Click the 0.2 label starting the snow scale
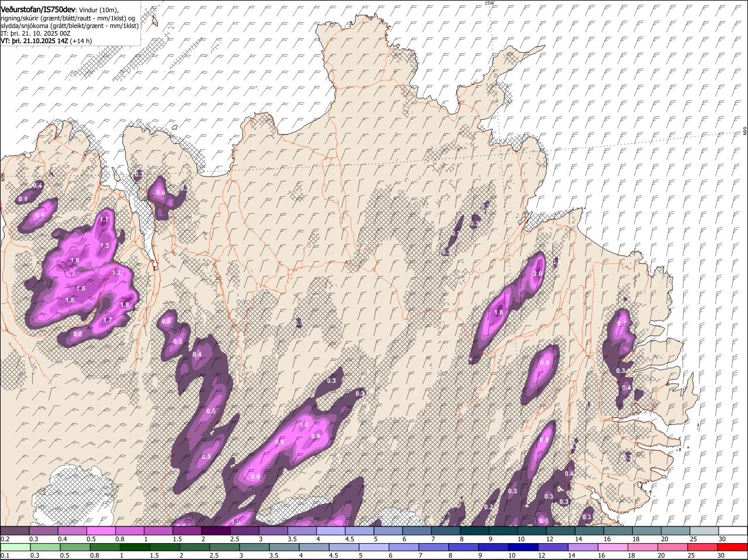This screenshot has height=560, width=748. coord(5,539)
